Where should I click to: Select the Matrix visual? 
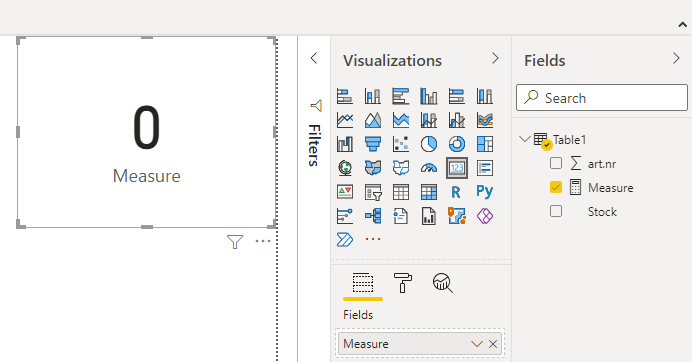click(429, 192)
